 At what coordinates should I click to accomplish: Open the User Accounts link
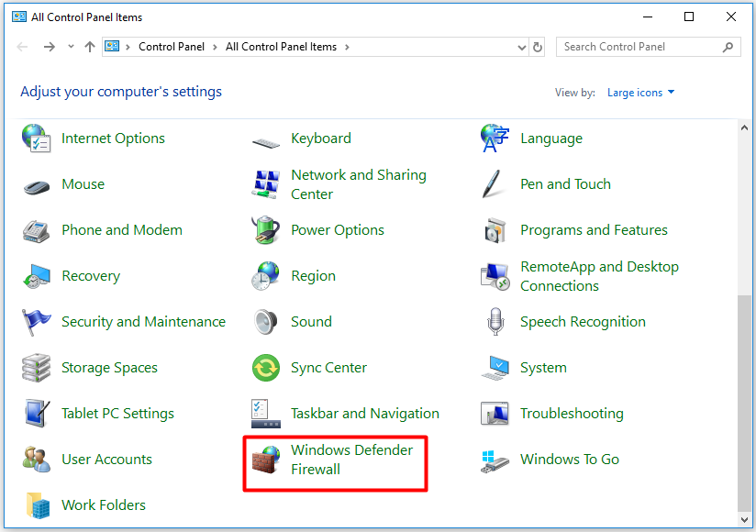coord(106,460)
